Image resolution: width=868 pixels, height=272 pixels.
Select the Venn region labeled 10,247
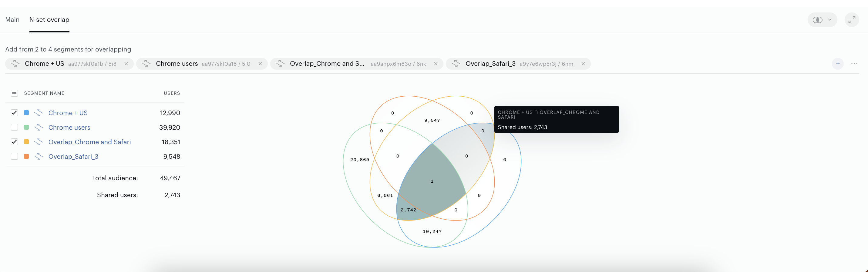coord(432,231)
